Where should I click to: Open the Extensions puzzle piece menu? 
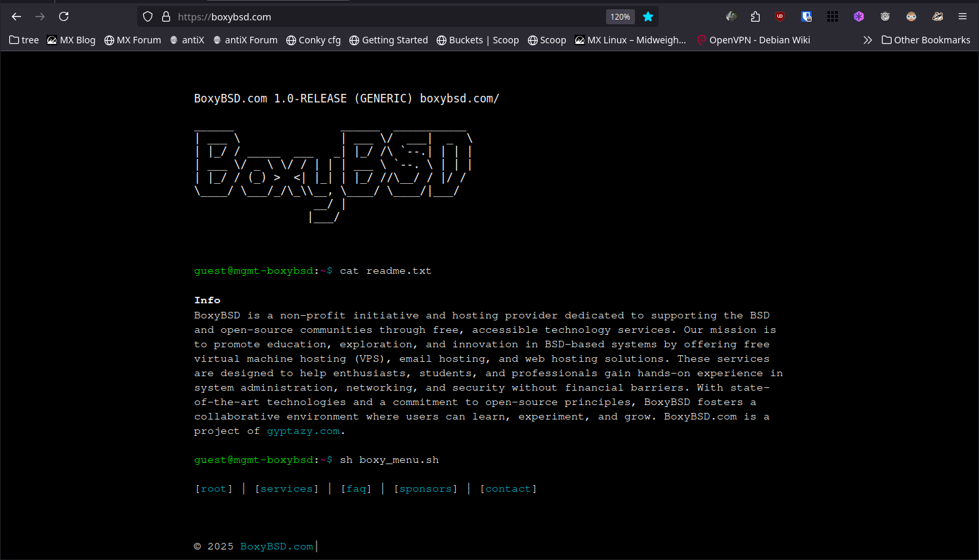755,16
